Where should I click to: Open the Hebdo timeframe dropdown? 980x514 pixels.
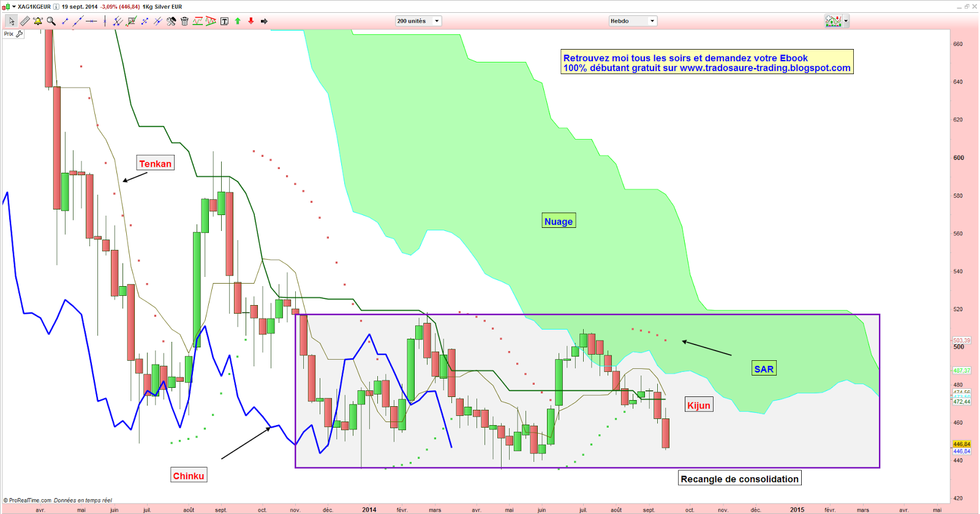(x=633, y=21)
